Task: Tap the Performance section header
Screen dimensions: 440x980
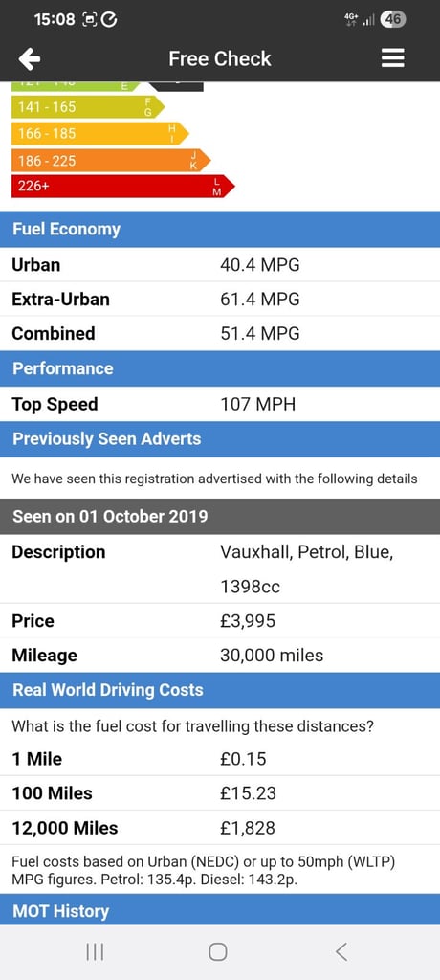Action: click(220, 368)
